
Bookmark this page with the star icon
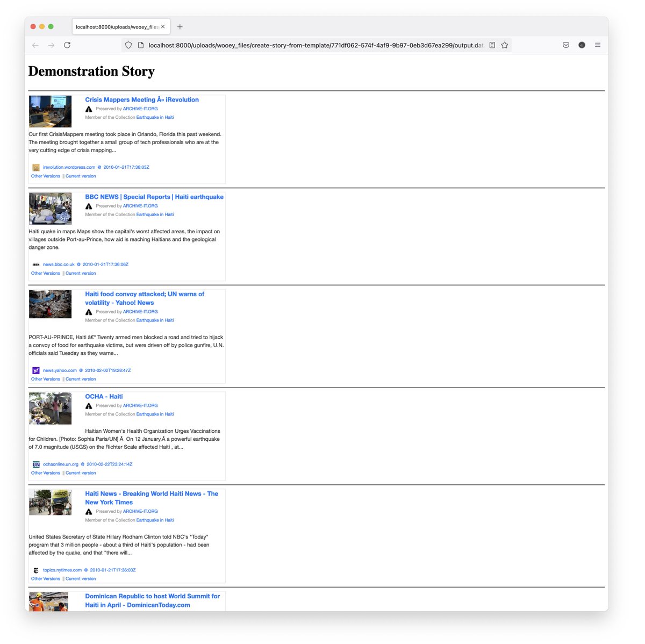tap(505, 45)
